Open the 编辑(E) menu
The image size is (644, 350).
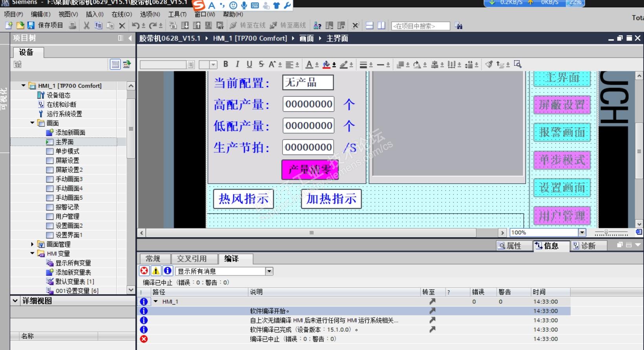pos(40,15)
